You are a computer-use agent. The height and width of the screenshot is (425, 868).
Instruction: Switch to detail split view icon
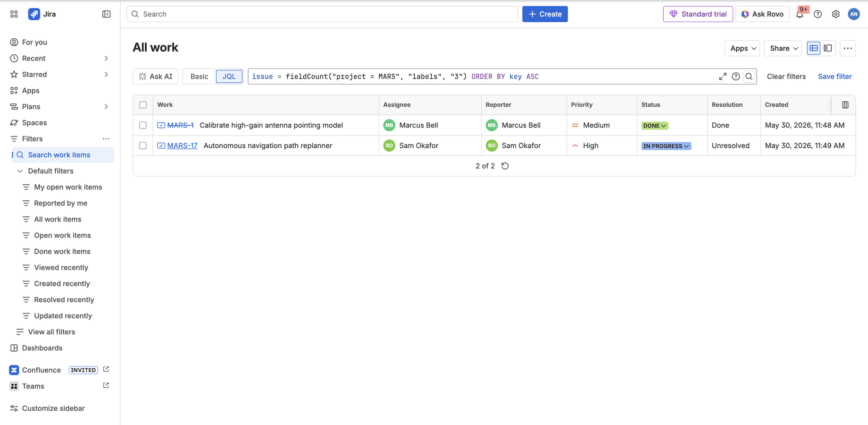tap(828, 48)
